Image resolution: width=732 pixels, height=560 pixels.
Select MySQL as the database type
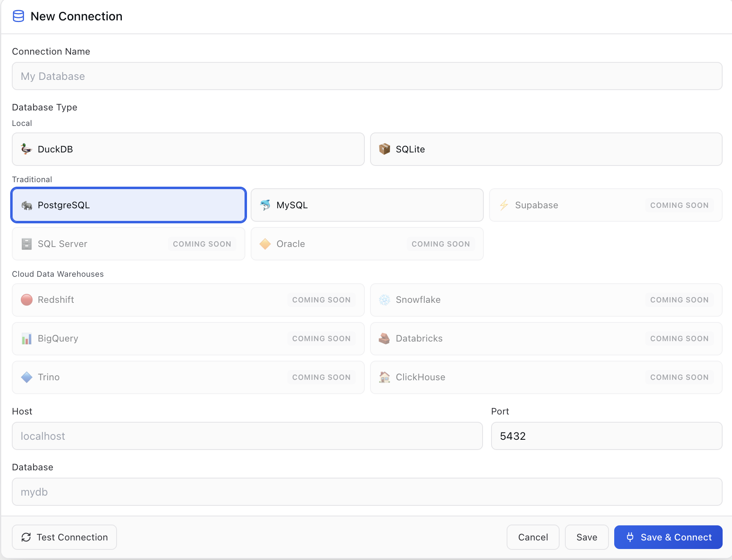coord(367,205)
